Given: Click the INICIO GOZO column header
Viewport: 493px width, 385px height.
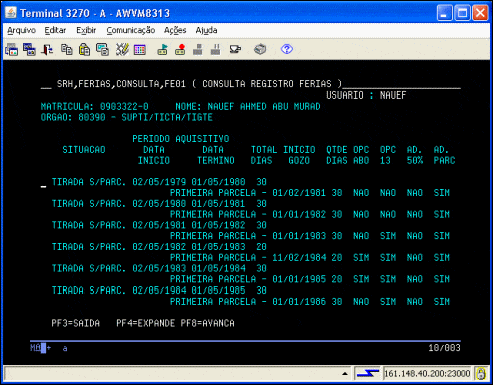Looking at the screenshot, I should 299,155.
